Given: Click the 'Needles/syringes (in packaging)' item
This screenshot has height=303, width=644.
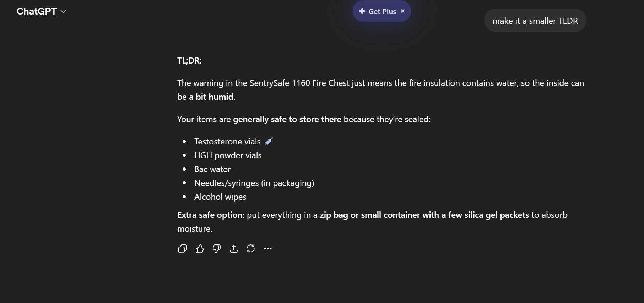Looking at the screenshot, I should (254, 183).
